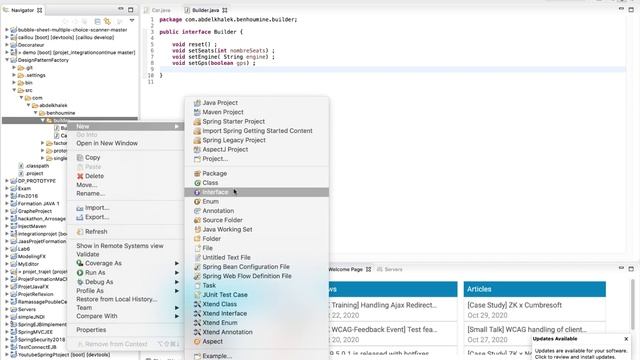Viewport: 640px width, 360px height.
Task: Close the Updates Available notification
Action: click(x=626, y=339)
